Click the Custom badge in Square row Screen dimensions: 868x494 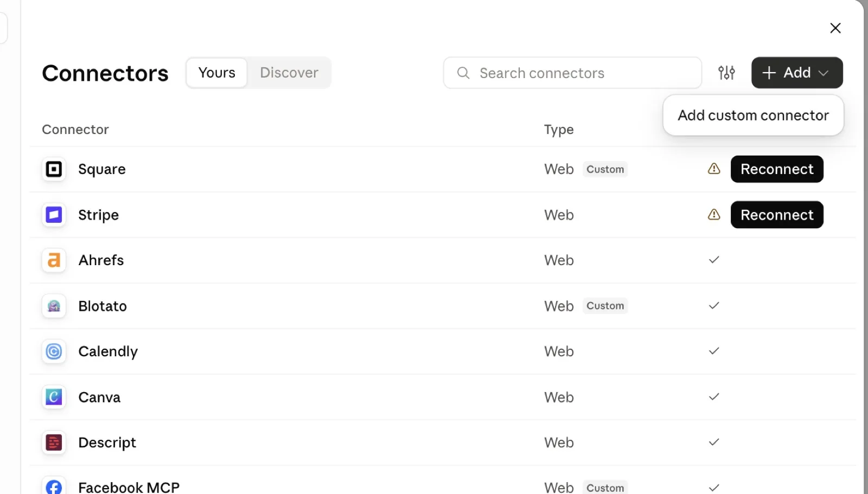(x=605, y=169)
